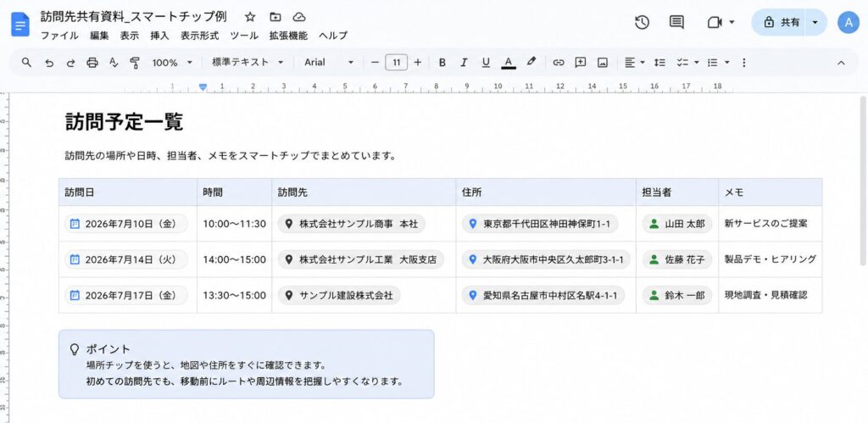Open 大阪府大阪市中央区久太郎町3-1-1 address chip
The height and width of the screenshot is (423, 868).
click(x=547, y=259)
